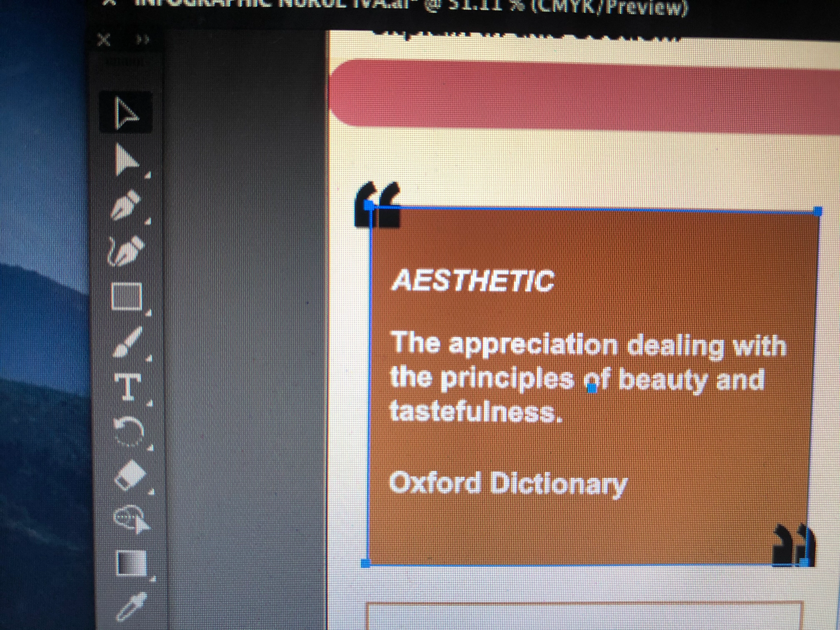Select the Eyedropper tool
This screenshot has height=630, width=840.
click(131, 606)
